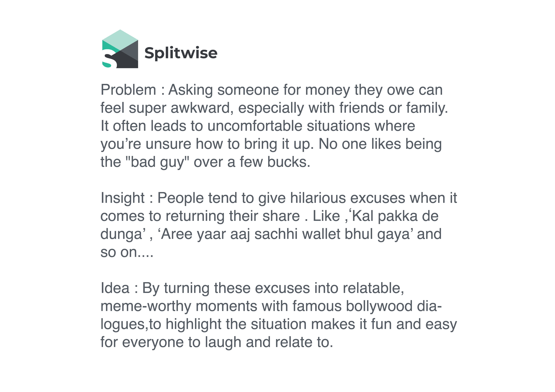Click the words "few bucks."
Screen dimensions: 555x392
tap(275, 162)
